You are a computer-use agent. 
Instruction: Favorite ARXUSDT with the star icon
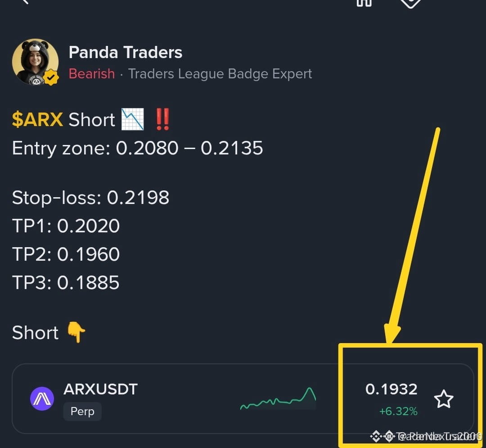coord(444,399)
